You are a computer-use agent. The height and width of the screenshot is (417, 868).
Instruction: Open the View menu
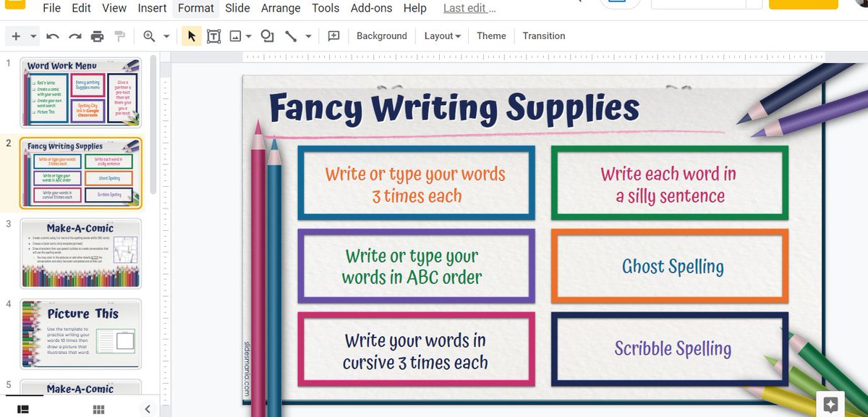(x=114, y=9)
